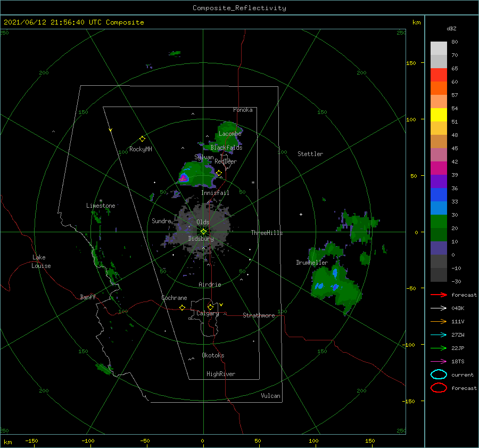This screenshot has width=479, height=448.
Task: Pick the bright green 20–30 dBZ swatch
Action: pyautogui.click(x=439, y=222)
